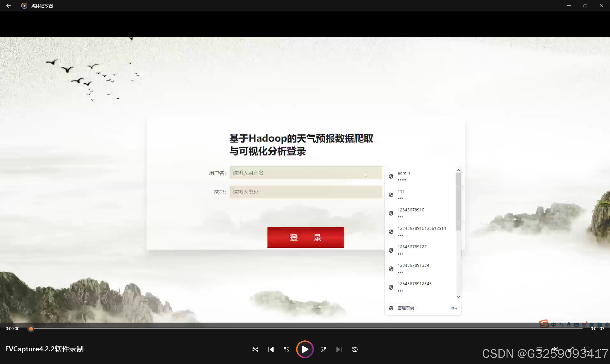
Task: Go back with the back arrow
Action: 8,6
